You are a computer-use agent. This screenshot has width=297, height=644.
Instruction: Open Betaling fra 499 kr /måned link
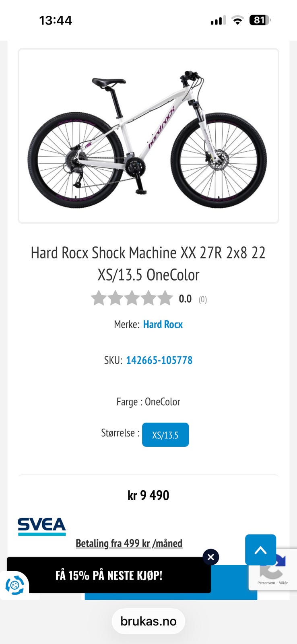point(129,543)
